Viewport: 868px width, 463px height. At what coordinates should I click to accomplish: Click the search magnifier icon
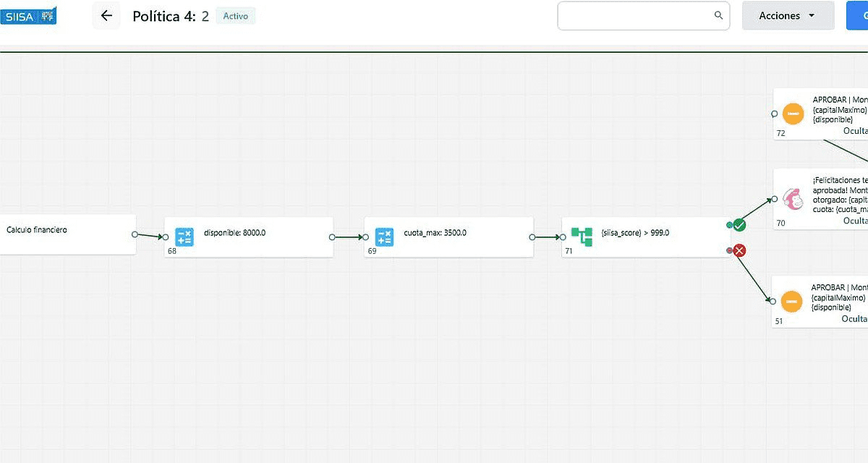point(718,15)
